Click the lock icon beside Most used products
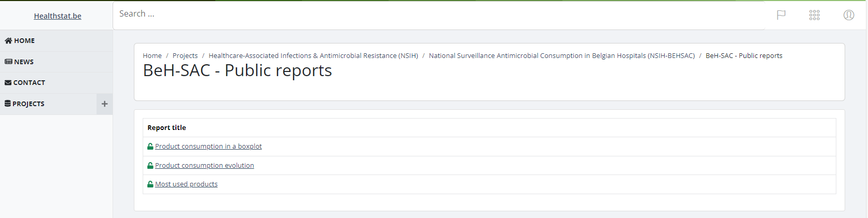The image size is (868, 218). coord(150,184)
